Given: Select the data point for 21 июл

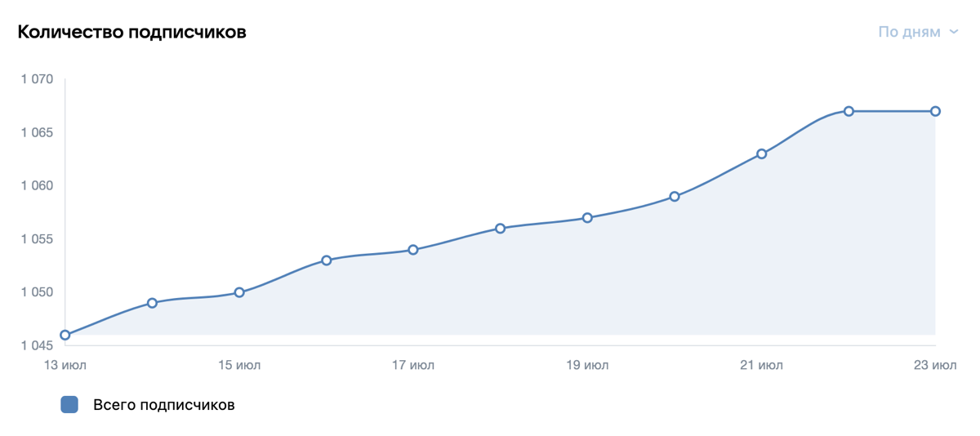Looking at the screenshot, I should click(x=761, y=153).
